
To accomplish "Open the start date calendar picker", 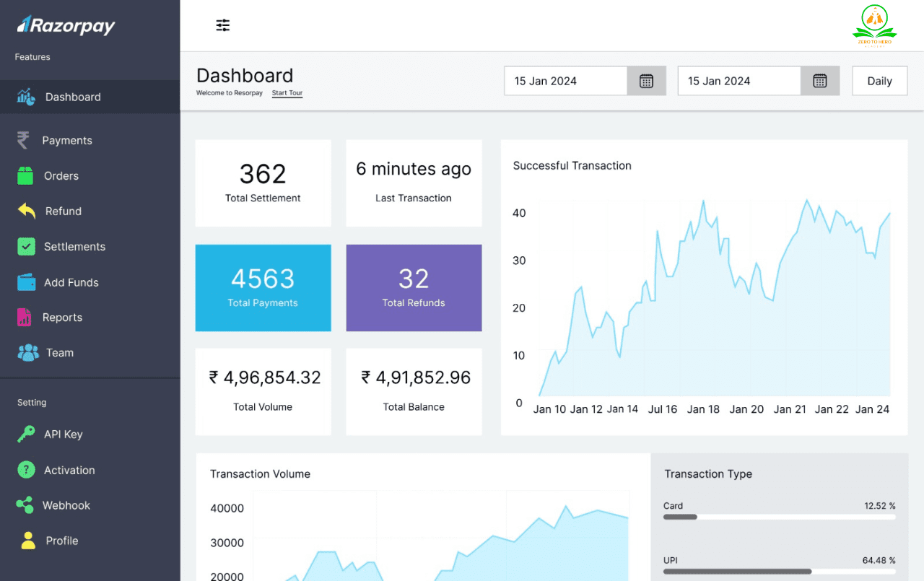I will [646, 81].
